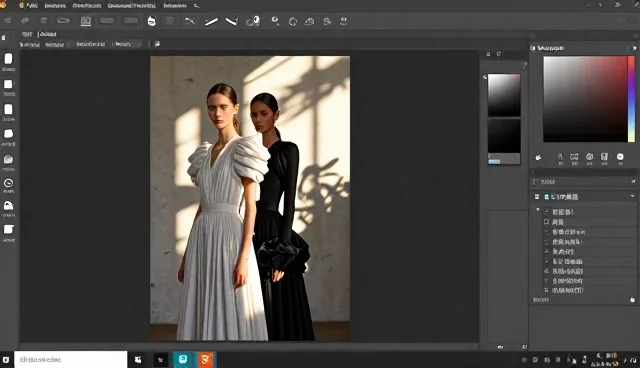Tick the square checkbox in layers list
Viewport: 640px width, 368px height.
click(x=547, y=222)
